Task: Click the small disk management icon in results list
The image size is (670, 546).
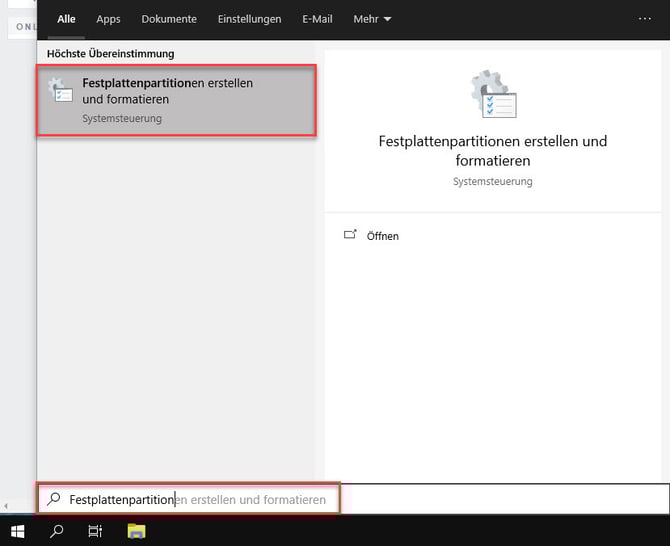Action: tap(61, 91)
